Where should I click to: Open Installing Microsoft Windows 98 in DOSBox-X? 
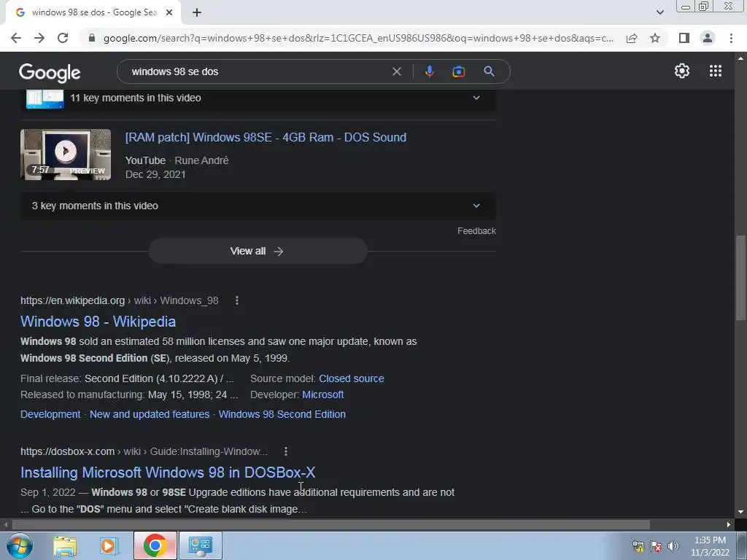pyautogui.click(x=168, y=472)
